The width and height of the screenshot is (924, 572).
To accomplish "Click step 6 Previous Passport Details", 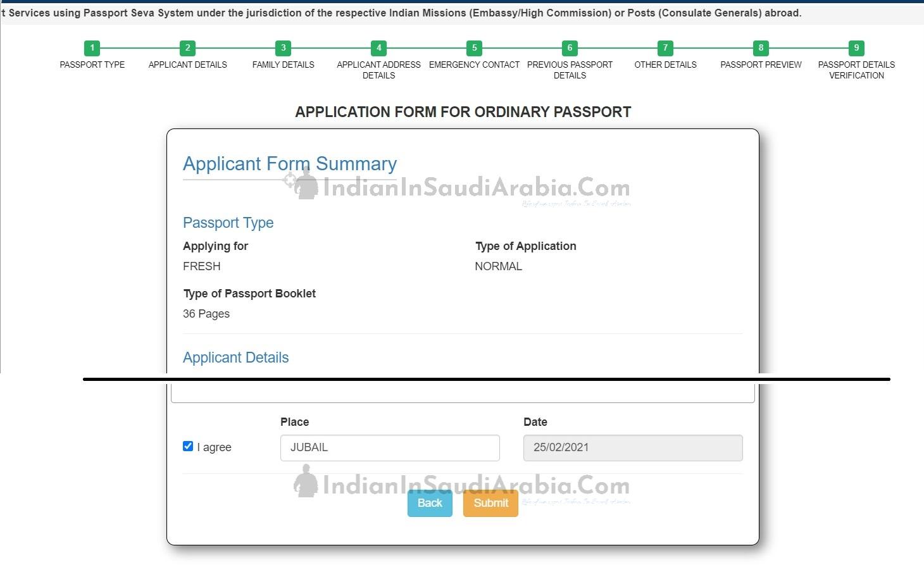I will click(570, 48).
